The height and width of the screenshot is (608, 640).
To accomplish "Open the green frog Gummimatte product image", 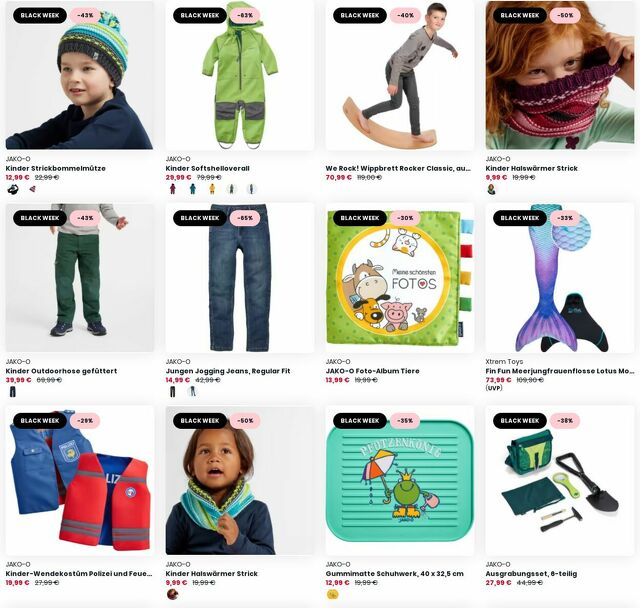I will click(x=400, y=481).
